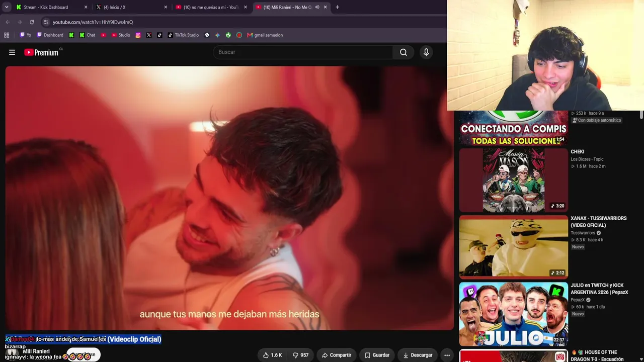The height and width of the screenshot is (362, 644).
Task: Open Los Diozes - Topic channel
Action: coord(587,159)
